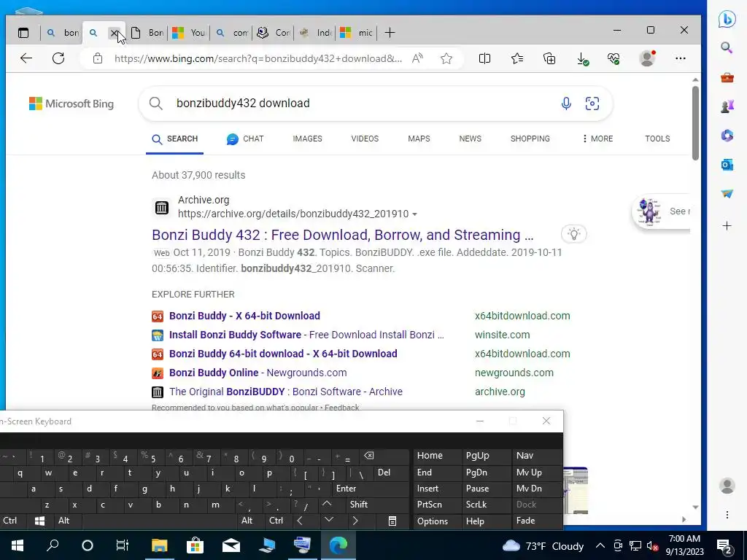Go back to the previous page
The width and height of the screenshot is (747, 560).
26,58
